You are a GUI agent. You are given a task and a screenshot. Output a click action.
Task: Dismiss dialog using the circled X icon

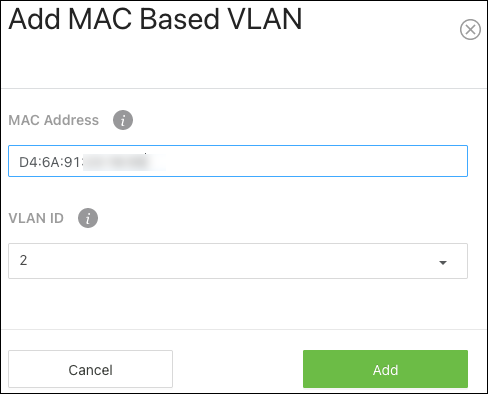point(470,30)
